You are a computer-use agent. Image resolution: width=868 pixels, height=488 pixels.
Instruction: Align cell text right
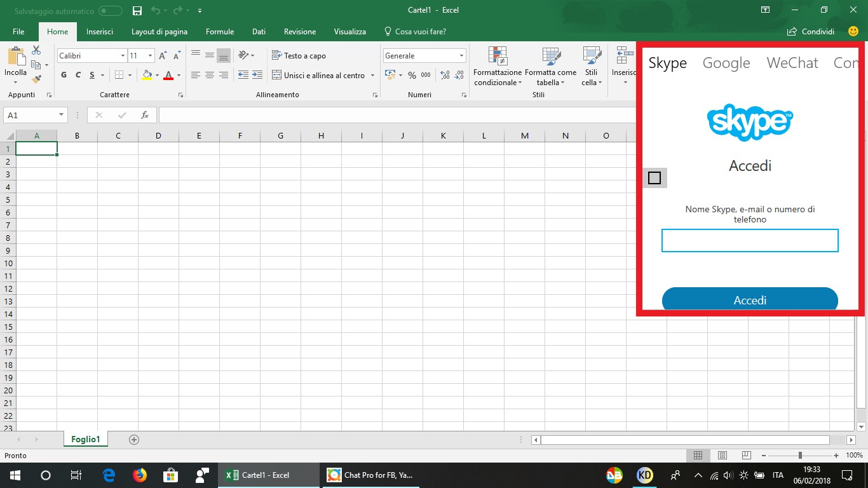224,75
